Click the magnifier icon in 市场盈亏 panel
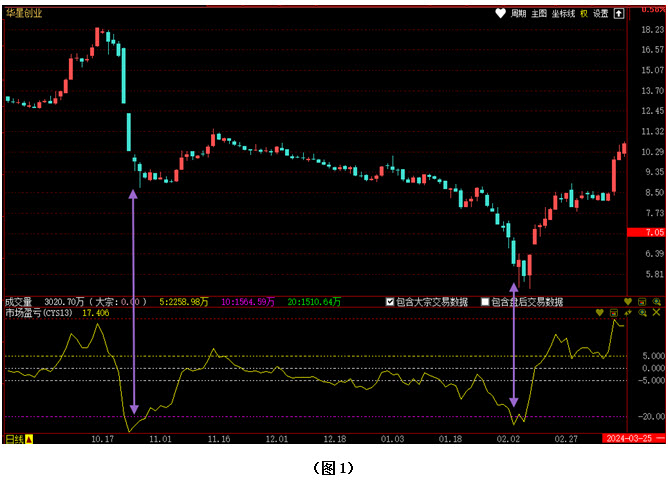Viewport: 668px width, 489px height. 642,313
